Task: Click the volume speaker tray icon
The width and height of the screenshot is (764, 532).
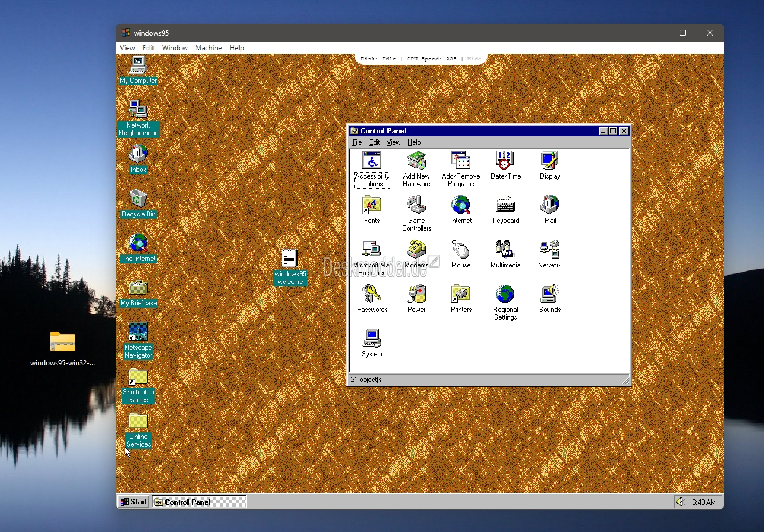Action: [x=680, y=502]
